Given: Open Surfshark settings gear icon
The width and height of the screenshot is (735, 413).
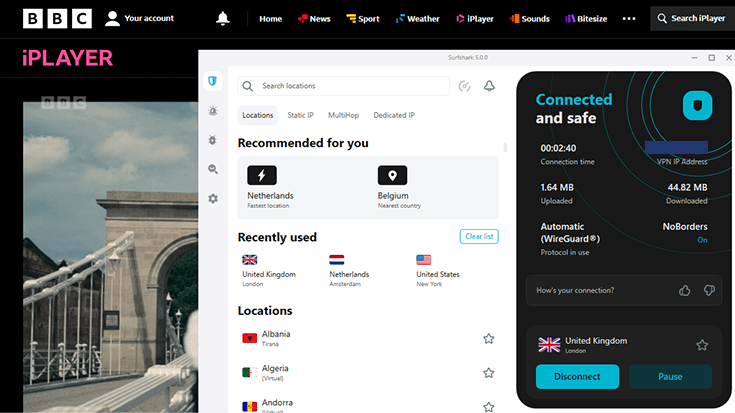Looking at the screenshot, I should click(213, 199).
